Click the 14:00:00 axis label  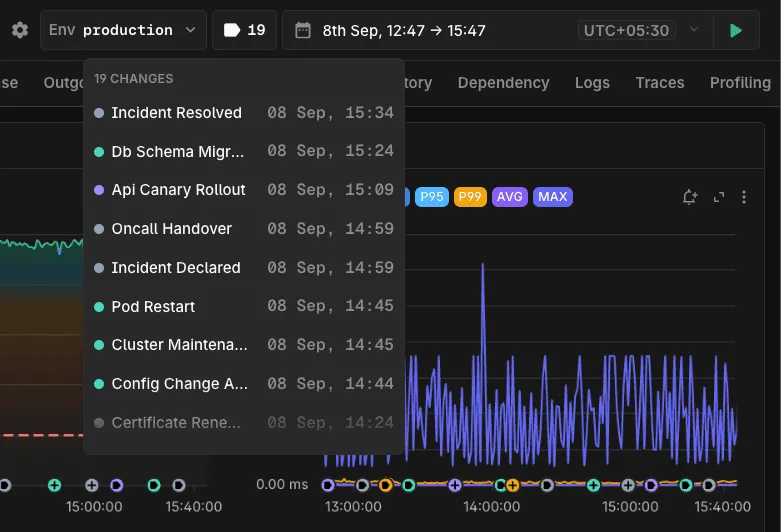coord(492,507)
